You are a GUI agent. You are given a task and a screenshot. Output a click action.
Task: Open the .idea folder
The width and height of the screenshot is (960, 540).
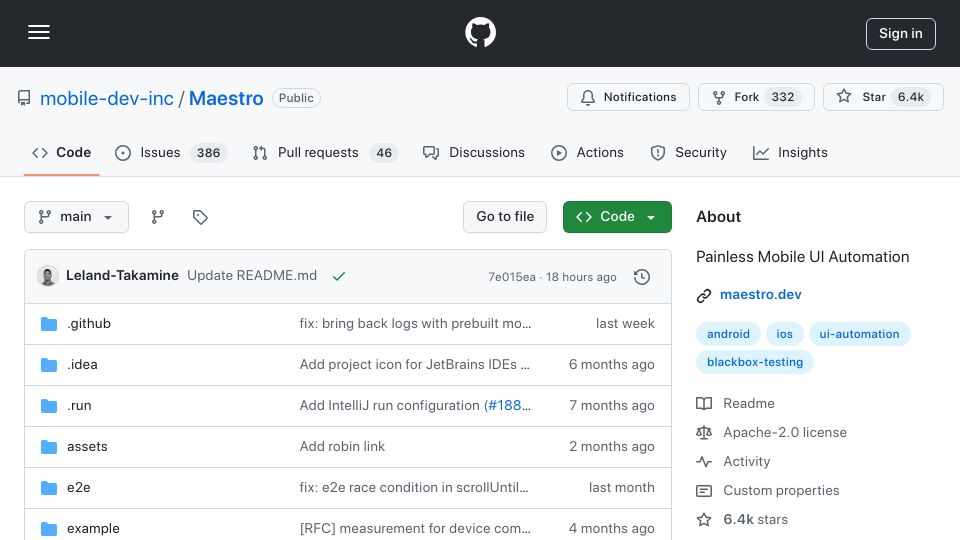[82, 364]
